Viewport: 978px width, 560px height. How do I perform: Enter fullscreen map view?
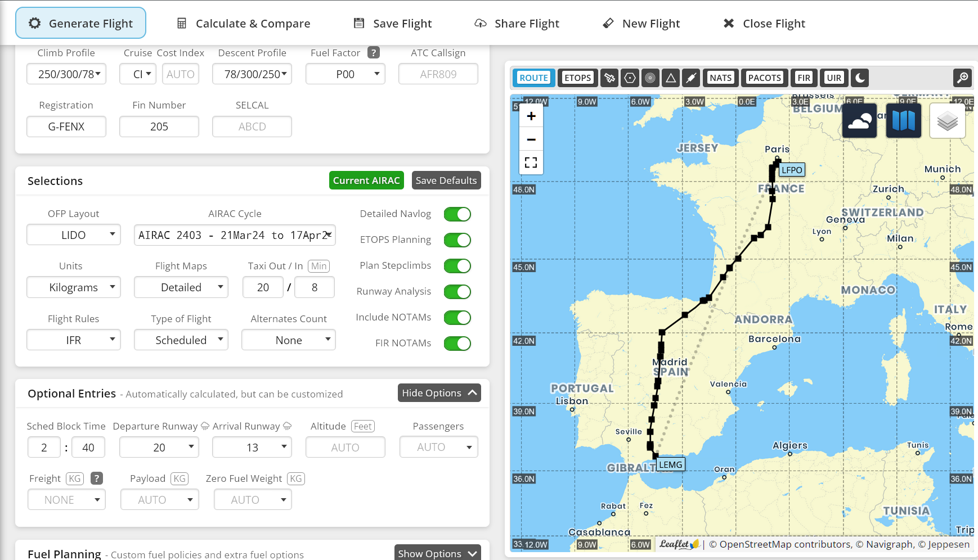pyautogui.click(x=531, y=162)
